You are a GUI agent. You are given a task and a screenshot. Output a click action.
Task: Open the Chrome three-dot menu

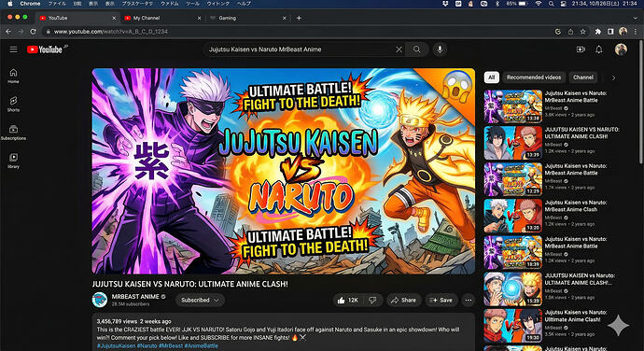(x=636, y=32)
